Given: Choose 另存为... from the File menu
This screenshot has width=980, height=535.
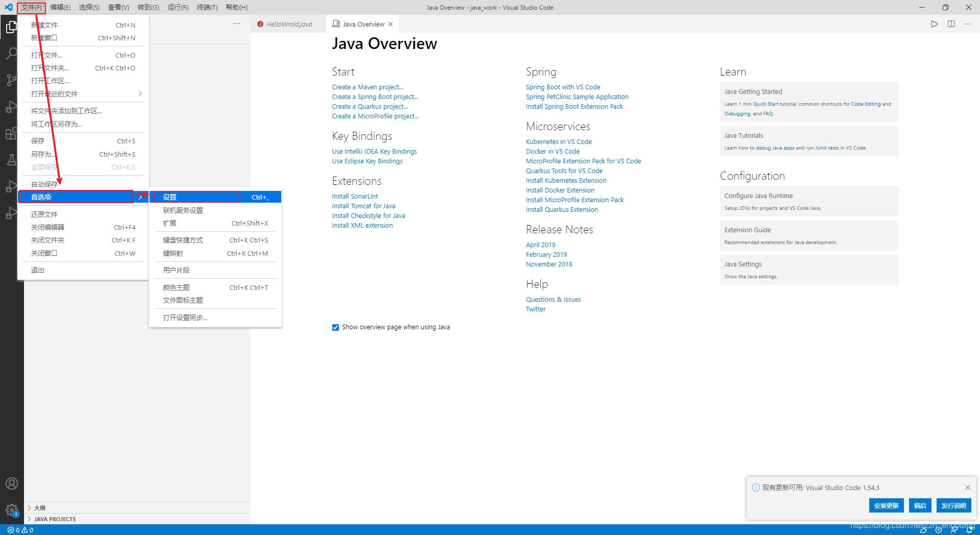Looking at the screenshot, I should point(83,154).
